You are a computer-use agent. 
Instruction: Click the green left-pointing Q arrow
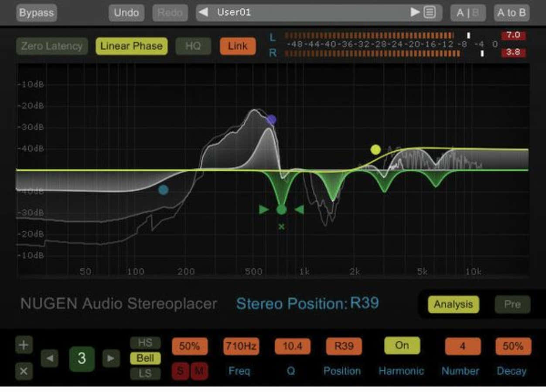pos(299,210)
